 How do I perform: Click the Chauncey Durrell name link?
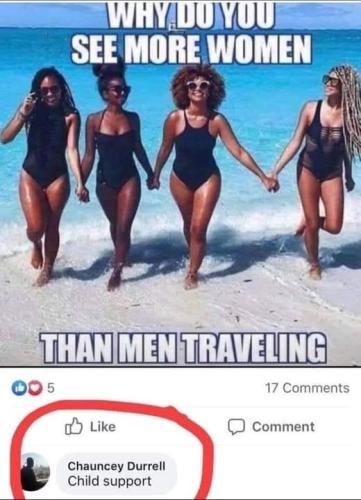(x=116, y=466)
